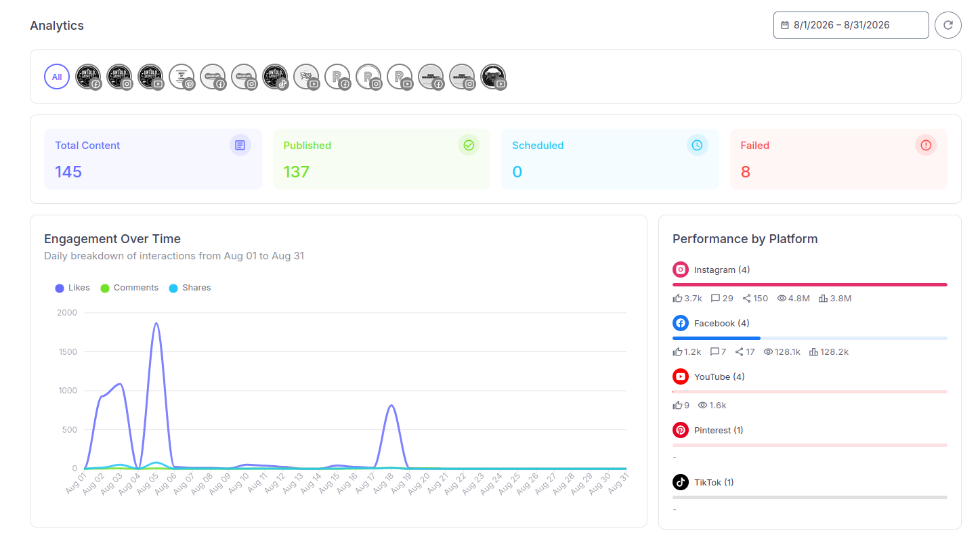Open the Total Content 145 card
Viewport: 980px width, 539px height.
click(153, 159)
